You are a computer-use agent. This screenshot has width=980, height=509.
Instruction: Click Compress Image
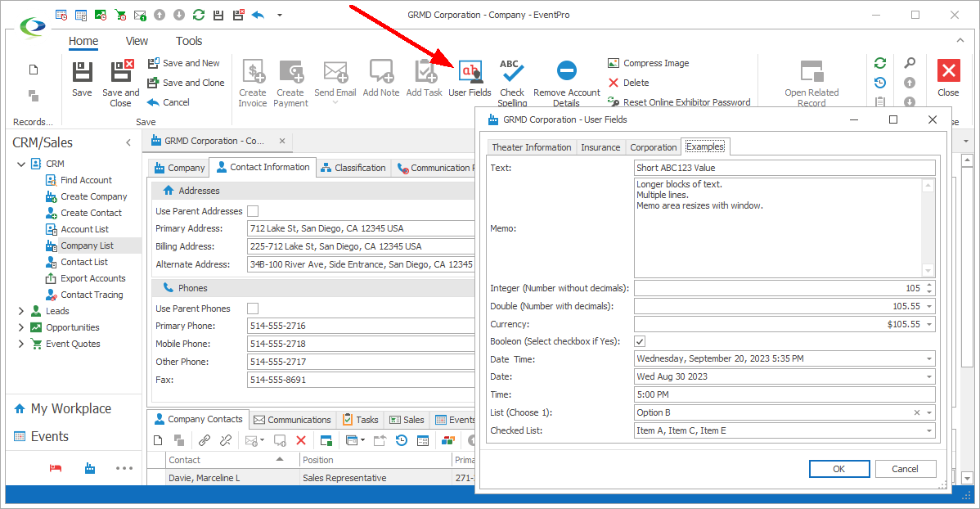tap(648, 63)
